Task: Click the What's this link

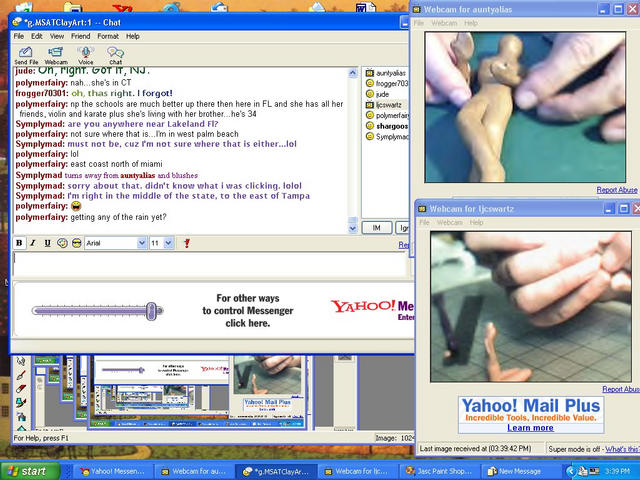Action: click(622, 449)
